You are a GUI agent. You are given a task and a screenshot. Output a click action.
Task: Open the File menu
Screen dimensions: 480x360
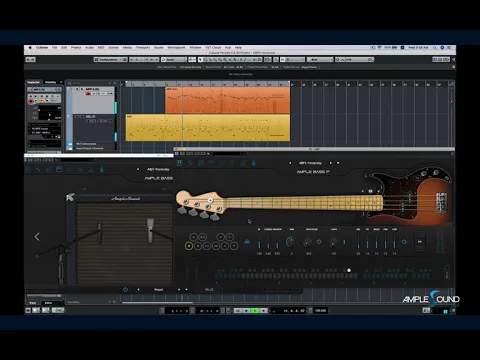click(55, 48)
